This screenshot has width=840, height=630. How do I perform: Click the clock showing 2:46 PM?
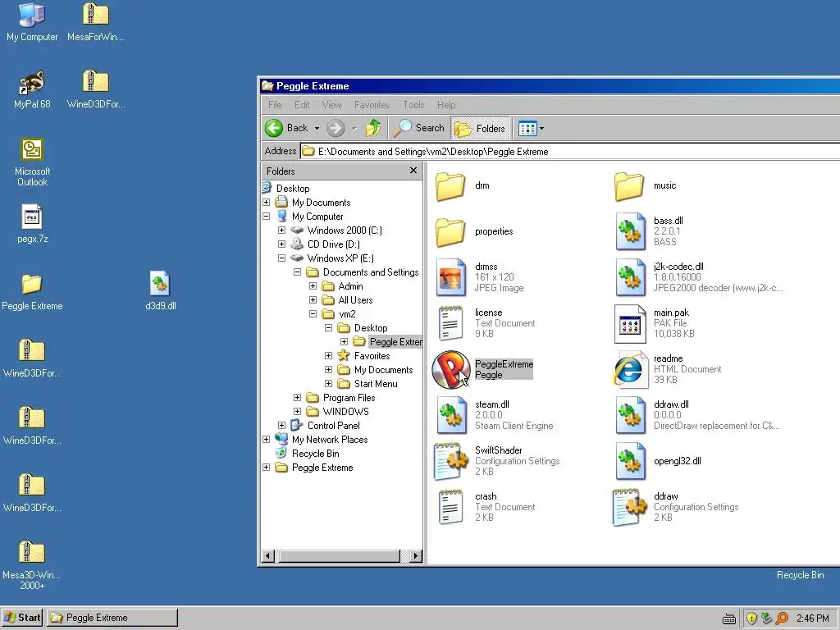point(813,619)
